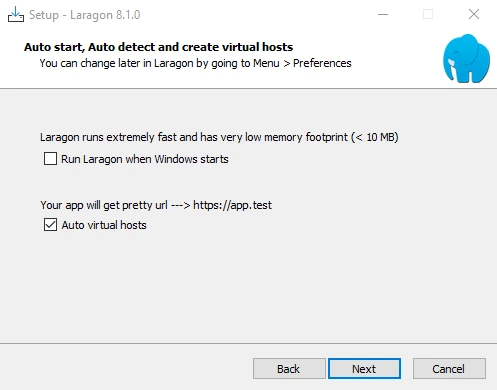Screen dimensions: 497x390
Task: Click the 'Setup - Laragon 8.1.0' title text
Action: [85, 15]
